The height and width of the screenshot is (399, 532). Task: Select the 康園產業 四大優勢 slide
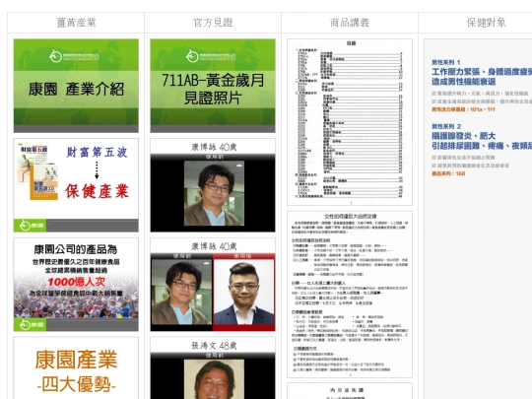click(x=76, y=367)
